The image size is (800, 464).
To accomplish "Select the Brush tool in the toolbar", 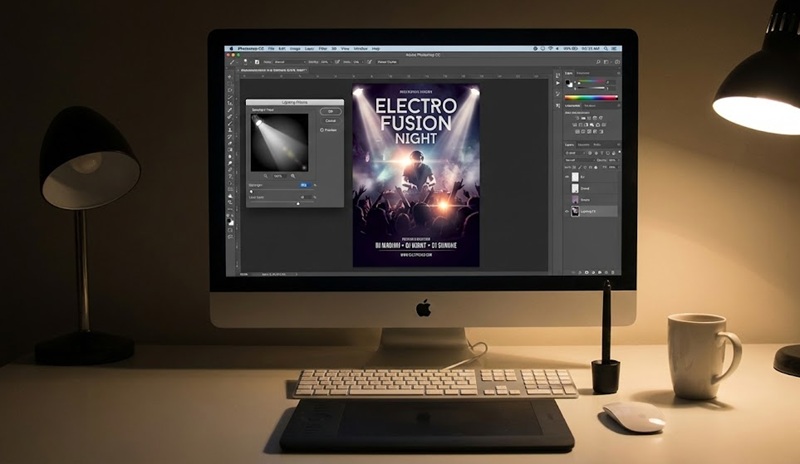I will [x=230, y=123].
